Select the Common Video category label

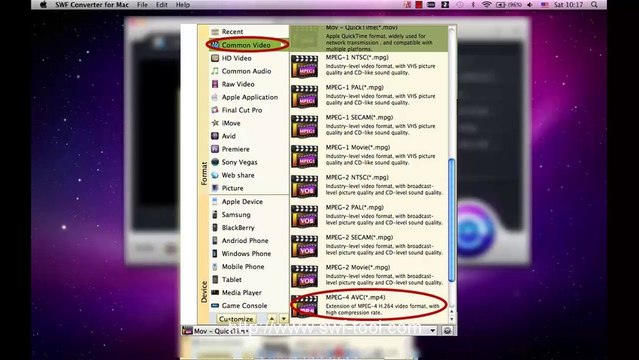[246, 45]
